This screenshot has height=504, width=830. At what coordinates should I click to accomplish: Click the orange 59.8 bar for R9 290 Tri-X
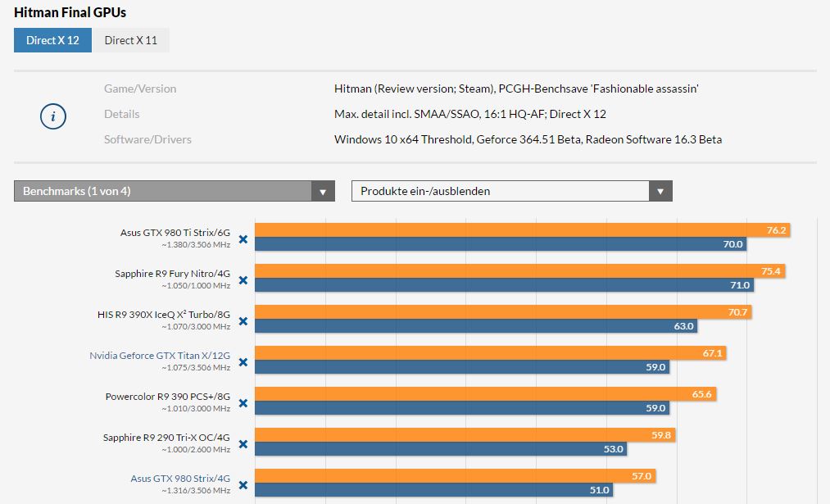pos(465,434)
